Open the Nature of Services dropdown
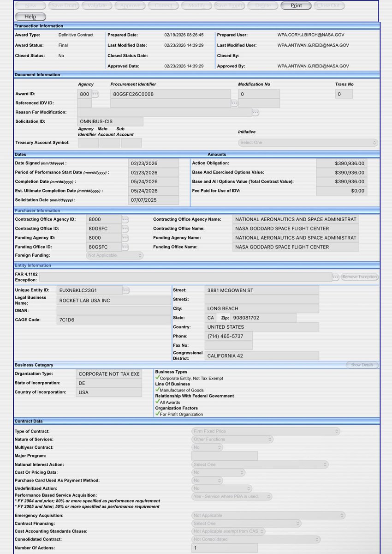Image resolution: width=392 pixels, height=554 pixels. (x=232, y=440)
